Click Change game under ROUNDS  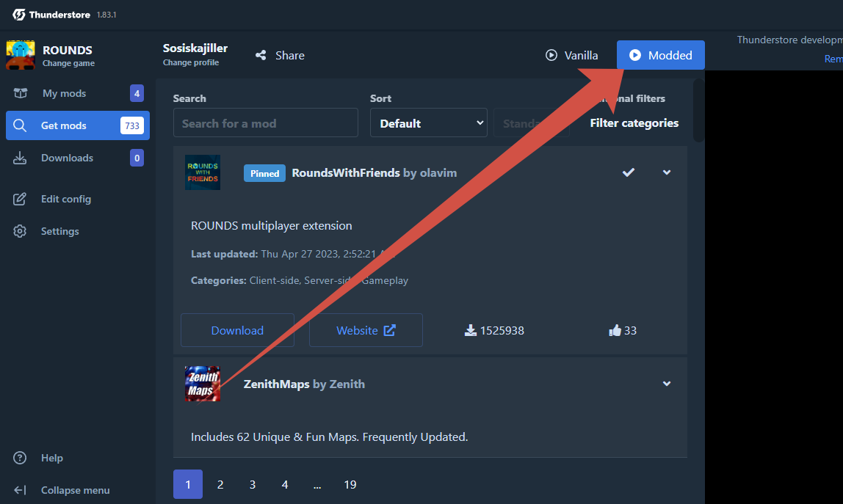click(68, 63)
